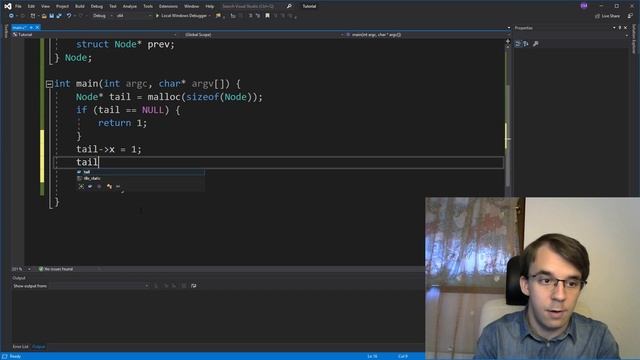
Task: Click the Visual Studio logo icon
Action: tap(7, 6)
